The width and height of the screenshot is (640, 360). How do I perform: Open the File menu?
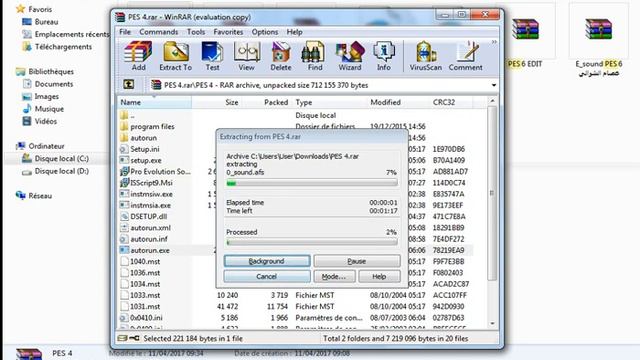pyautogui.click(x=125, y=32)
